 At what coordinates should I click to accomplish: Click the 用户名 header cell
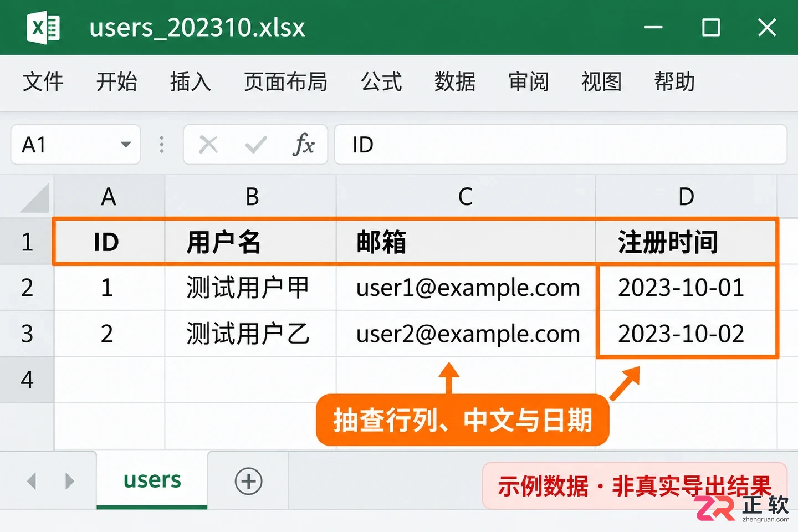point(250,242)
